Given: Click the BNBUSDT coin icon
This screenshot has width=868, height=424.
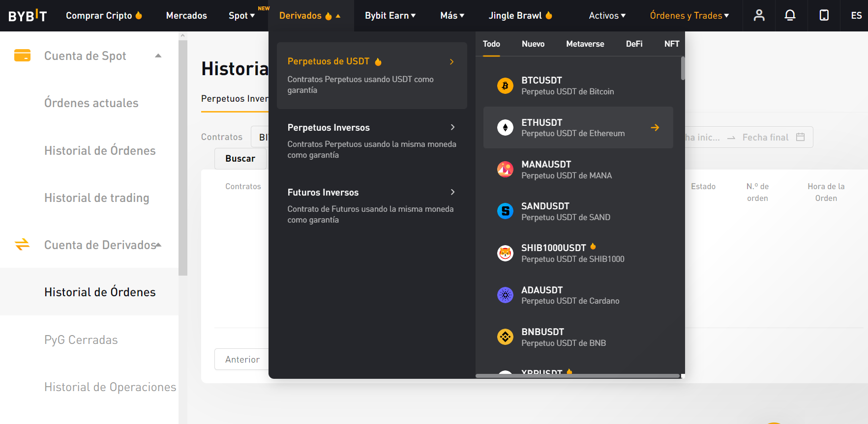Looking at the screenshot, I should (x=505, y=337).
